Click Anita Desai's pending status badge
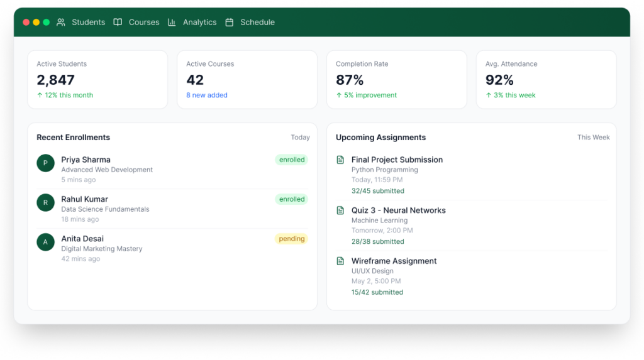This screenshot has height=360, width=644. tap(291, 239)
